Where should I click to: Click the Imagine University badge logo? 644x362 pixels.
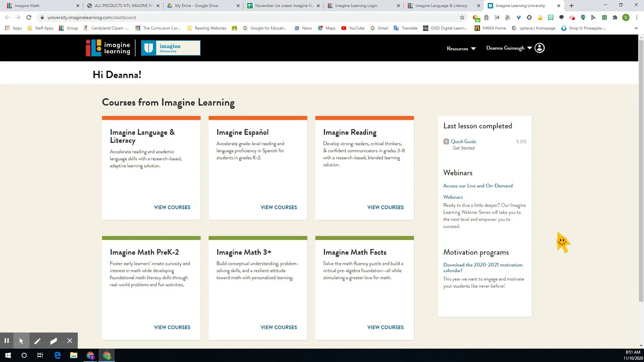171,48
